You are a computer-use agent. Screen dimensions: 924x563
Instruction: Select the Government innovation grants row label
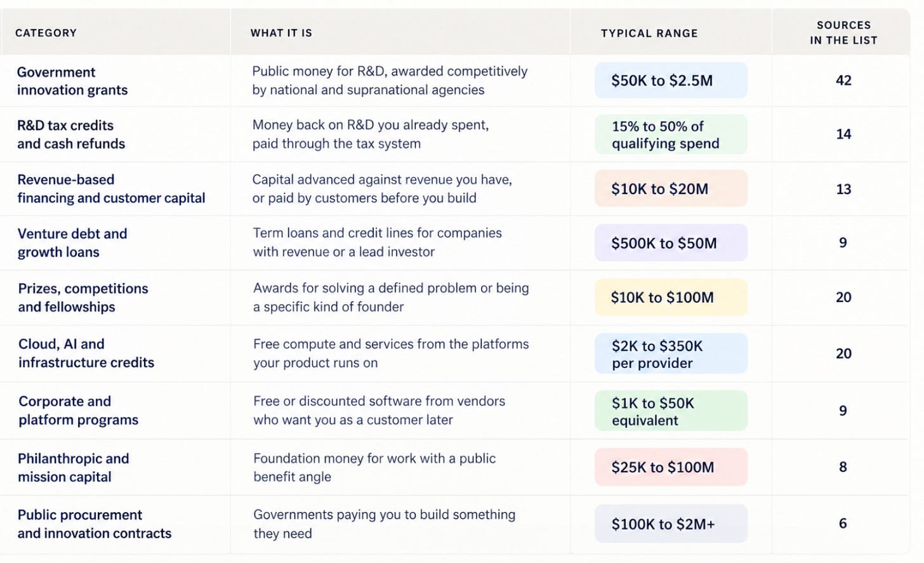tap(72, 81)
